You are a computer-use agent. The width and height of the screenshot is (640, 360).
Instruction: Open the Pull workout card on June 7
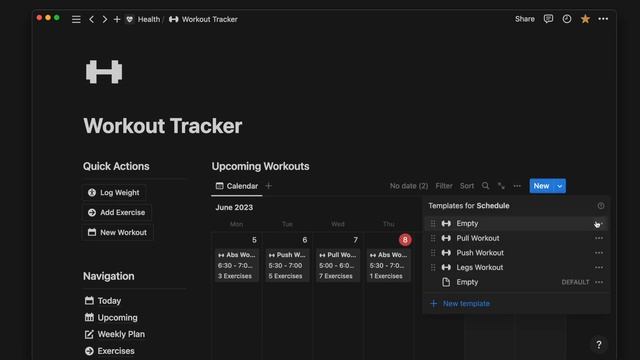click(338, 265)
